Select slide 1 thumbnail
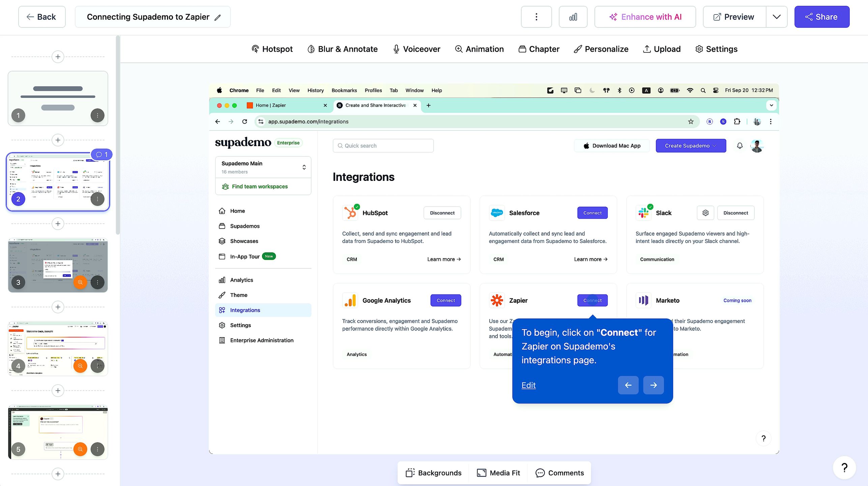868x486 pixels. coord(58,98)
